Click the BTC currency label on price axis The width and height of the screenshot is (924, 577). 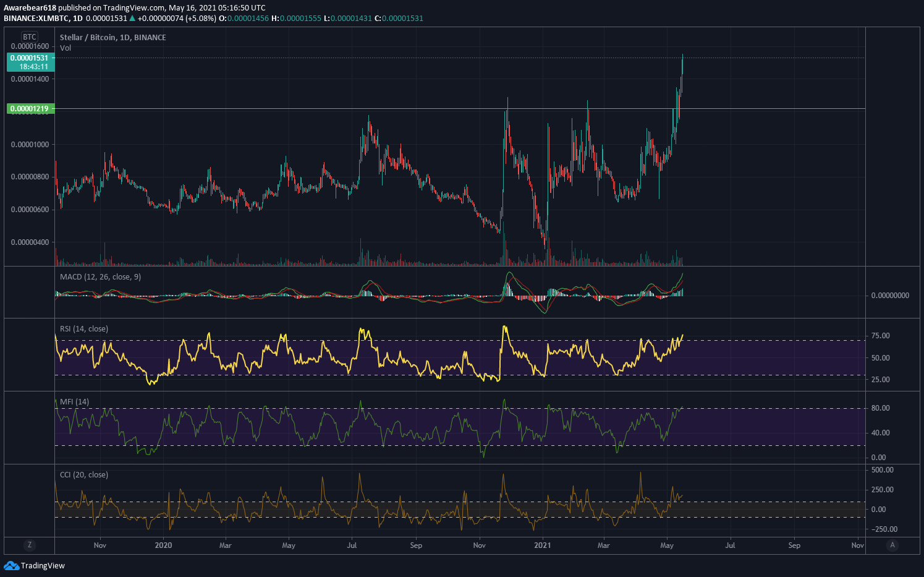[x=30, y=37]
